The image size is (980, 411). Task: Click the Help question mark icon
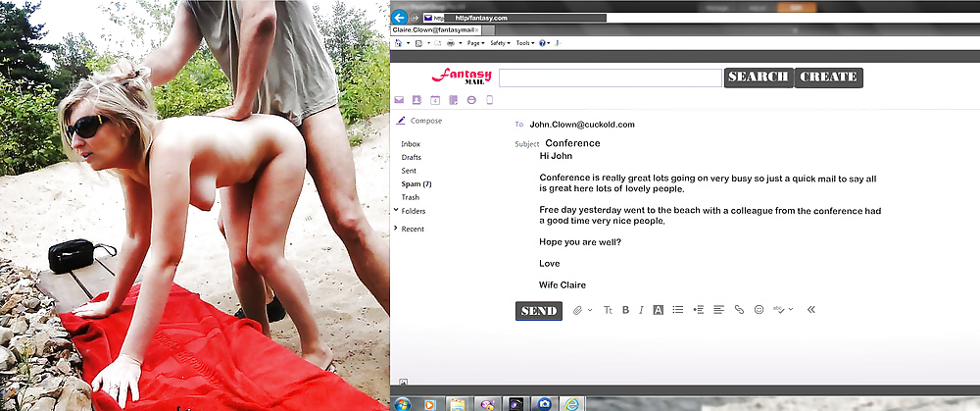542,43
